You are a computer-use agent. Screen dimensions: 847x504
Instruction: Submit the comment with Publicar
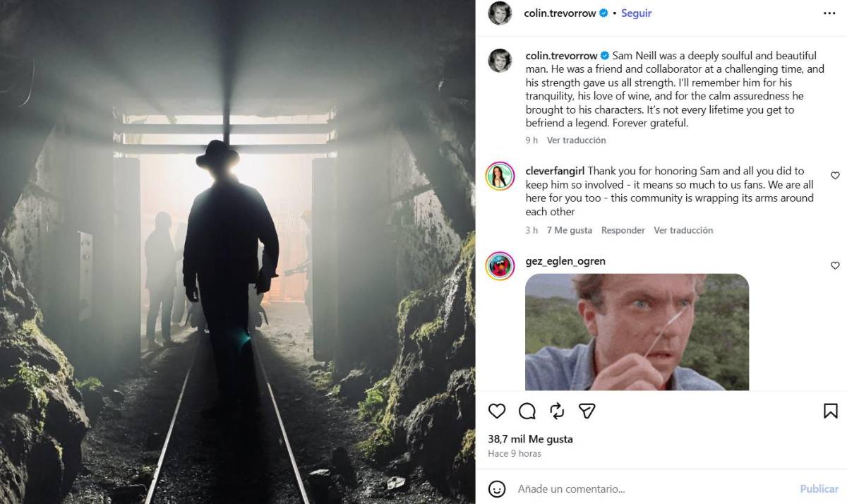819,488
